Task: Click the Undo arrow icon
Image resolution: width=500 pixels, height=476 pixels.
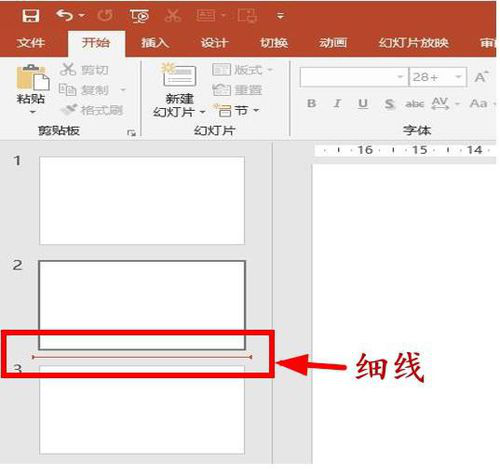Action: tap(64, 15)
